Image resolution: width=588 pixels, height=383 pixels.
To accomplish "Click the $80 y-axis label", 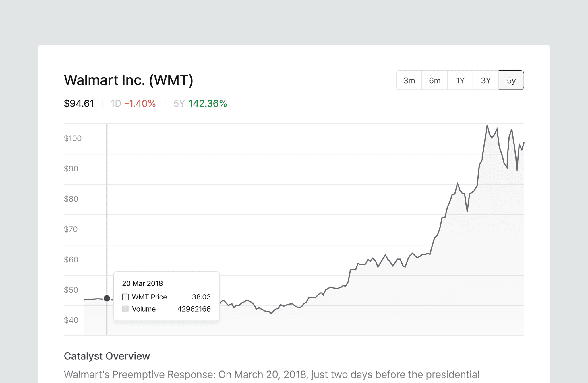I will [x=71, y=199].
